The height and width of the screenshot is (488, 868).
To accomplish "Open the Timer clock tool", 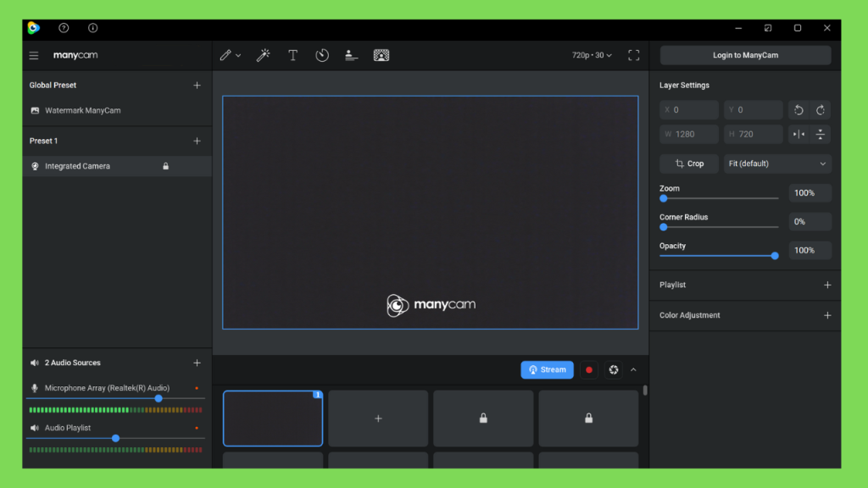I will pos(322,55).
